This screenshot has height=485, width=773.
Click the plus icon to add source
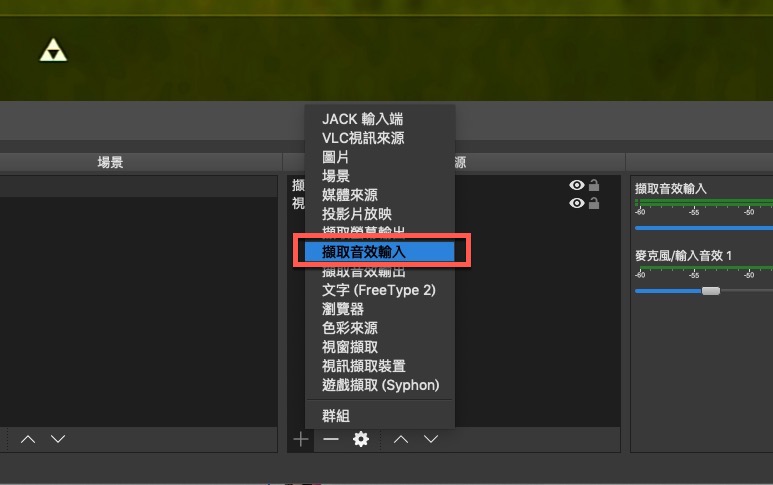[x=301, y=439]
